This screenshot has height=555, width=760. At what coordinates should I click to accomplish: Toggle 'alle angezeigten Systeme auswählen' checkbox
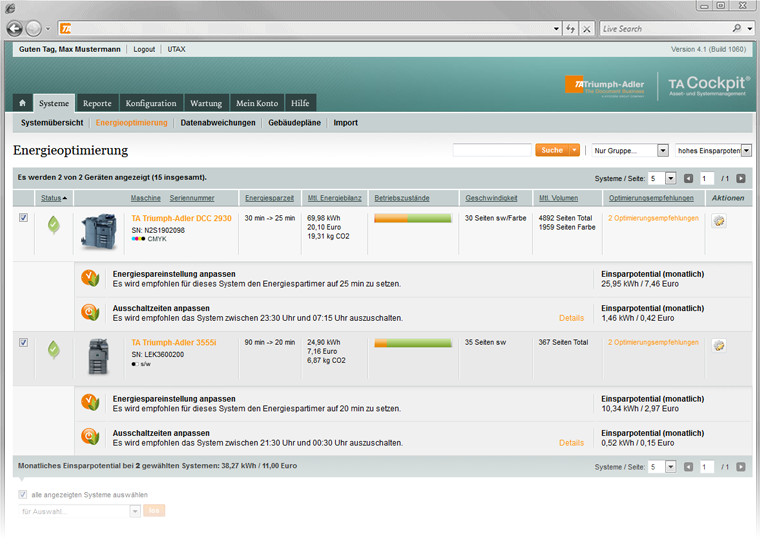23,494
